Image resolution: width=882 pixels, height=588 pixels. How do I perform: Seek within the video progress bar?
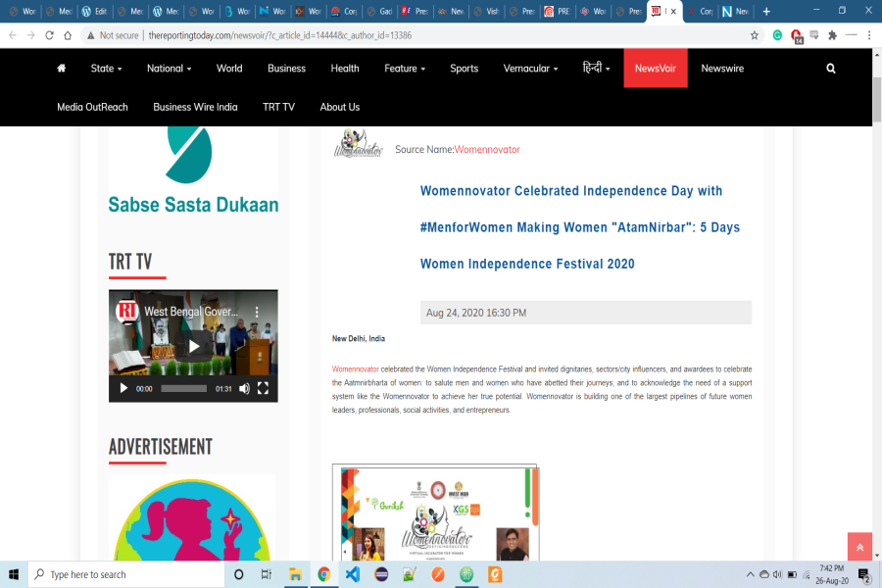coord(184,388)
